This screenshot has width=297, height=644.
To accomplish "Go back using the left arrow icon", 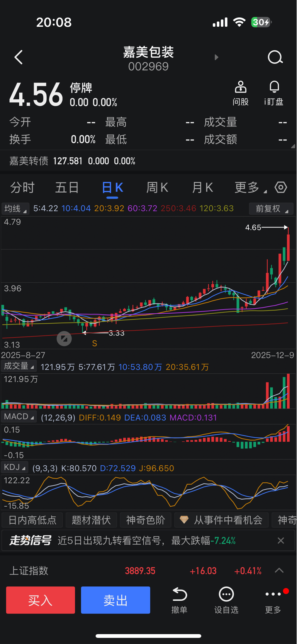I will (18, 57).
